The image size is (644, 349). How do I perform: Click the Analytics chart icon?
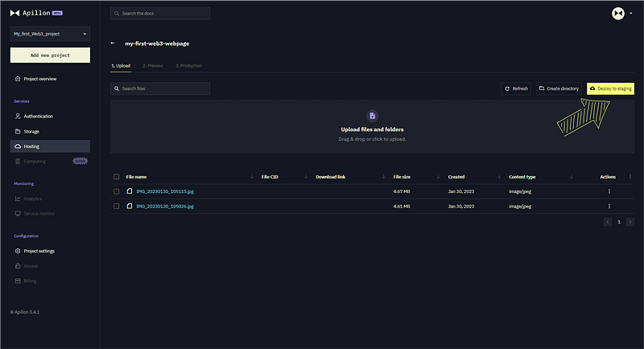[18, 199]
